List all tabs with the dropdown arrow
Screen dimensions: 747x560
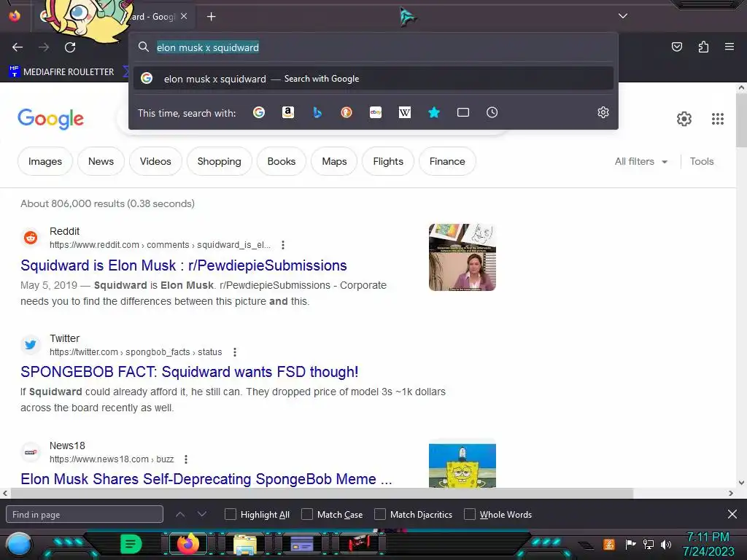pyautogui.click(x=623, y=16)
